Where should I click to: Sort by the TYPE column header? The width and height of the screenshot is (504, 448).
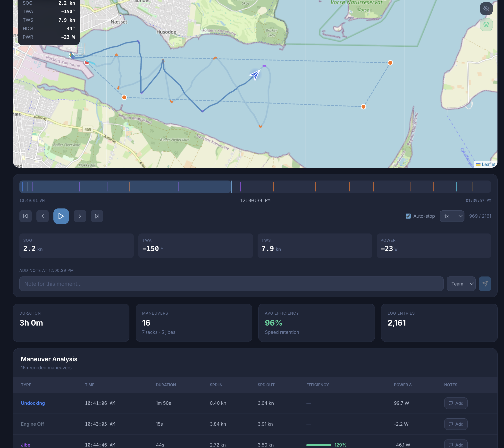click(26, 385)
